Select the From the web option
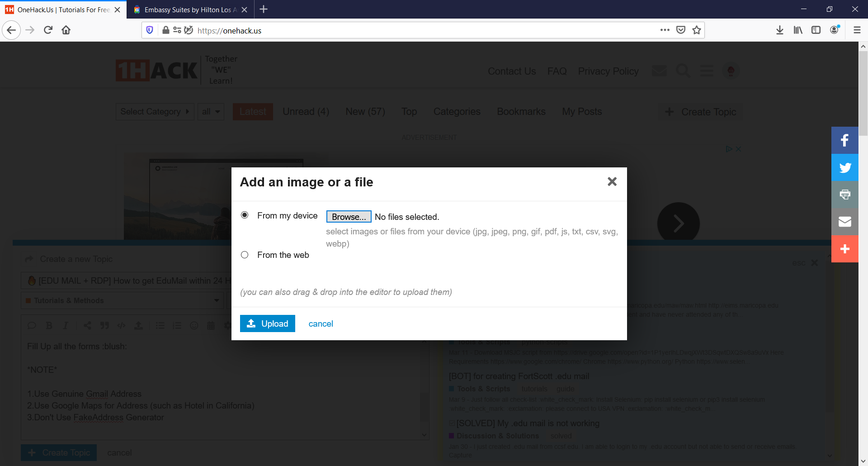The width and height of the screenshot is (868, 466). pyautogui.click(x=245, y=255)
